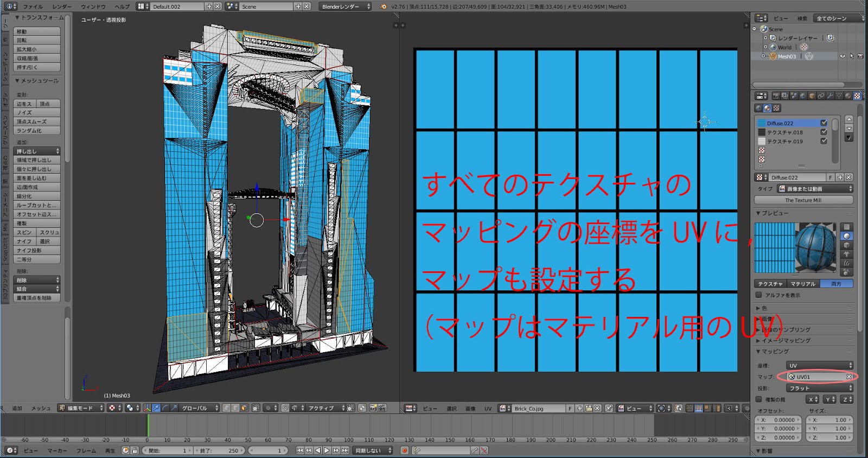The width and height of the screenshot is (868, 458).
Task: Open the グローバル orientation dropdown
Action: (x=200, y=408)
